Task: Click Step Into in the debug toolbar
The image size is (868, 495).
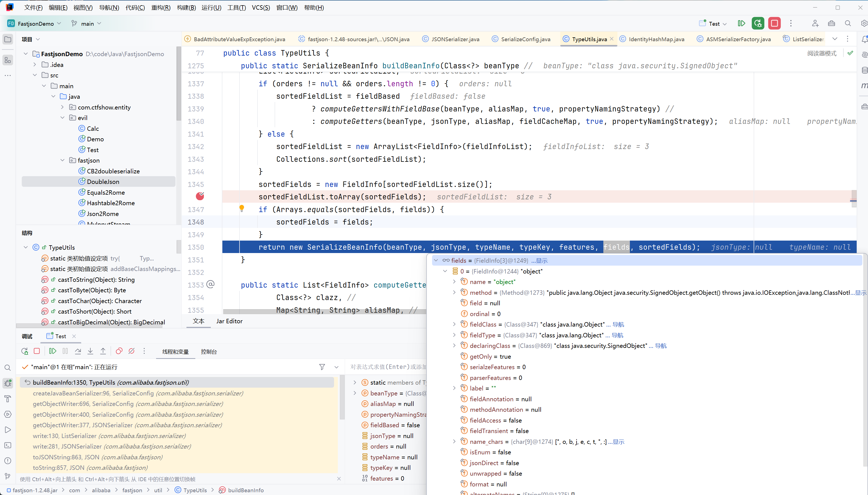Action: tap(90, 351)
